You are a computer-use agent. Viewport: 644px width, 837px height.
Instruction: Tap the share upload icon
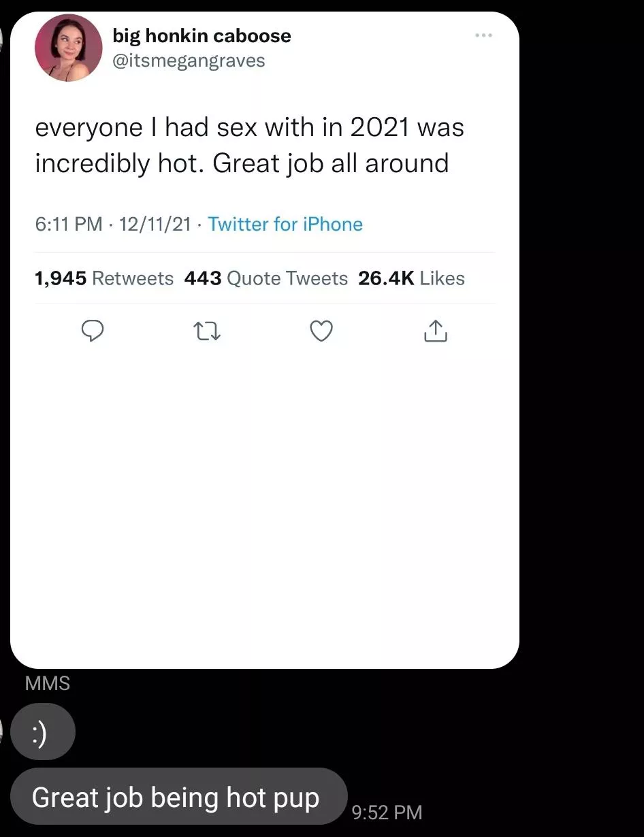[436, 331]
